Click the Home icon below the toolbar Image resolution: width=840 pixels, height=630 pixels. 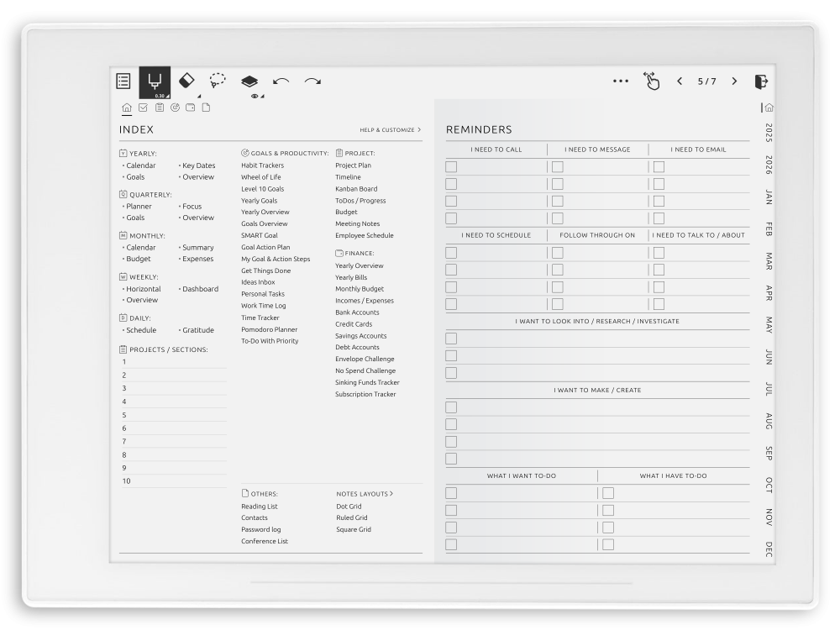coord(126,108)
